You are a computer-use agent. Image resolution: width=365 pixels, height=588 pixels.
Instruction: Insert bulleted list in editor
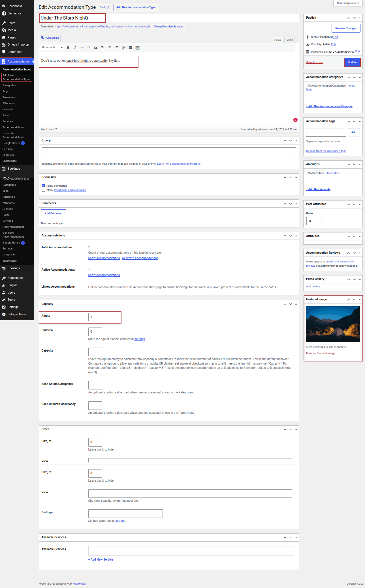(x=82, y=48)
